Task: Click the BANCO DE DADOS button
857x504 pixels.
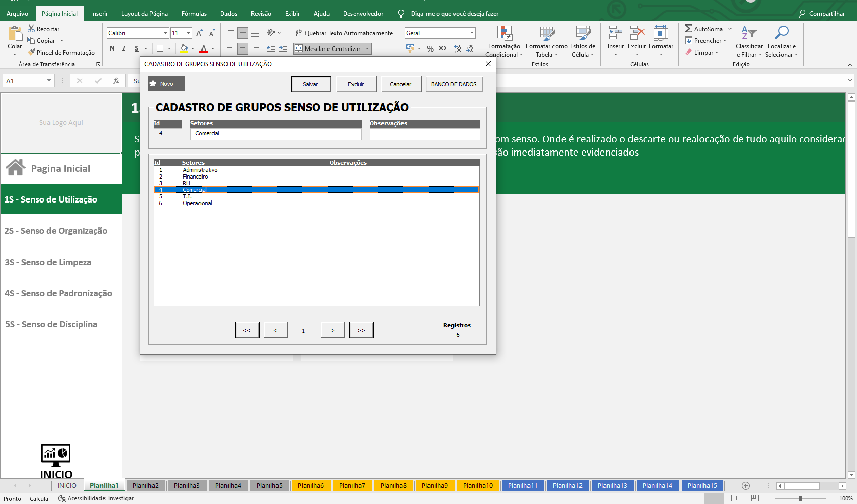Action: 453,84
